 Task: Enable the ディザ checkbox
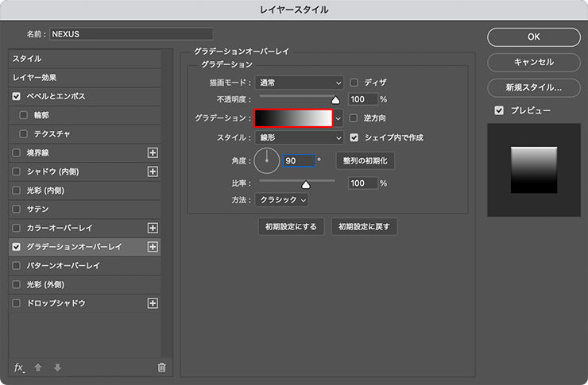point(354,82)
